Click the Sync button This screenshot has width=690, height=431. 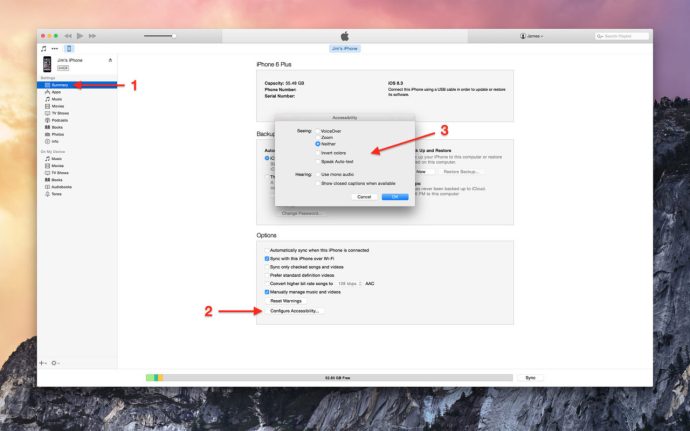(530, 378)
